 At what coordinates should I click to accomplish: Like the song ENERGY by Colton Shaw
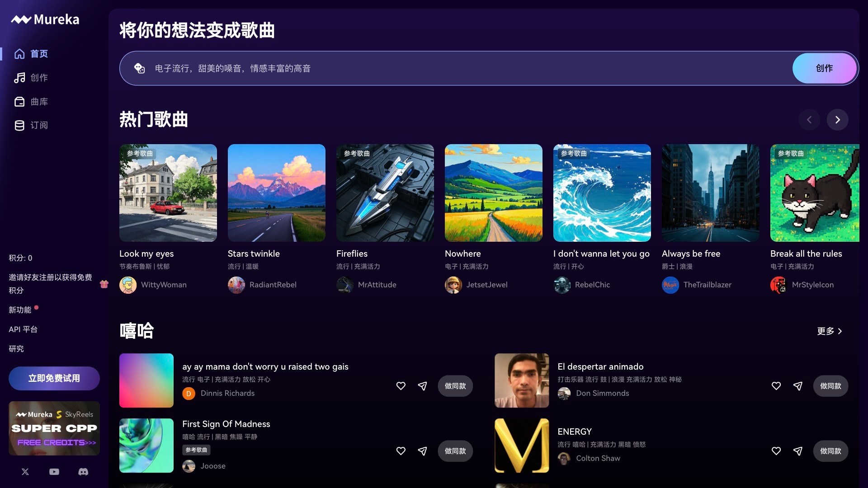click(x=776, y=451)
